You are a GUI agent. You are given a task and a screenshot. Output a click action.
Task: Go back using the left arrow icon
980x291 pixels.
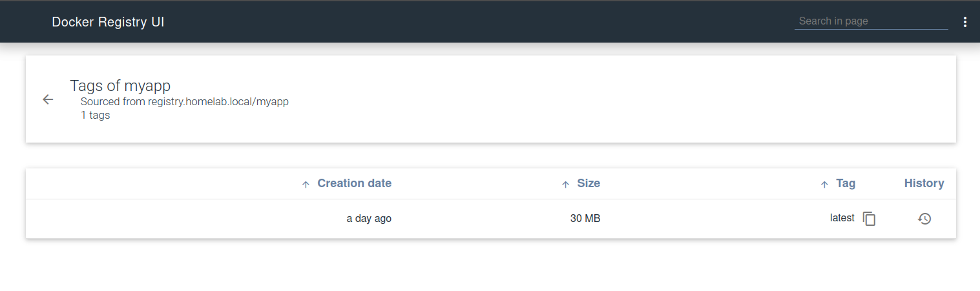[x=47, y=99]
